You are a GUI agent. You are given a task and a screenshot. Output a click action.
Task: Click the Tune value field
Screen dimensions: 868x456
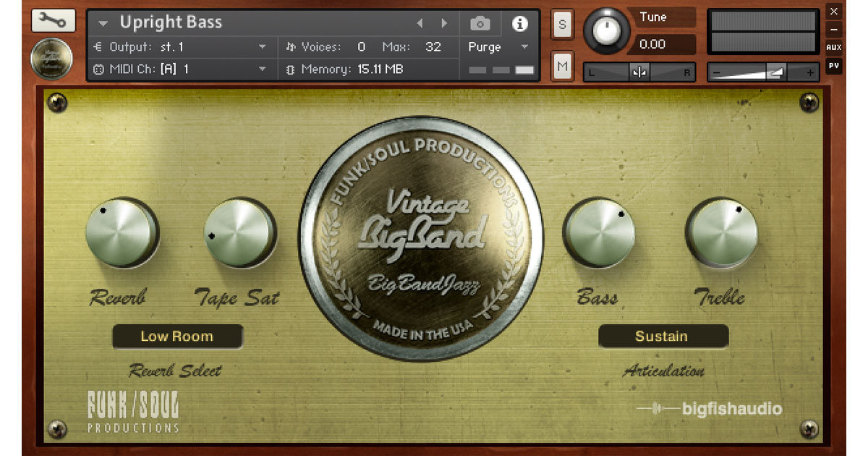pos(661,44)
